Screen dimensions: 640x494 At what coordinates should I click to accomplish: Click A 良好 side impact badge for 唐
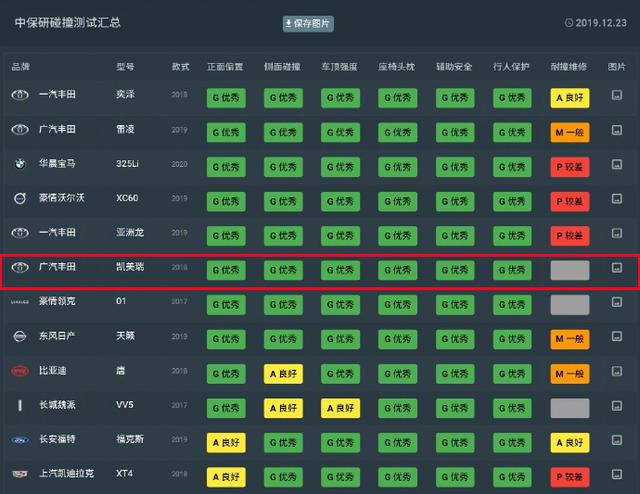click(283, 374)
